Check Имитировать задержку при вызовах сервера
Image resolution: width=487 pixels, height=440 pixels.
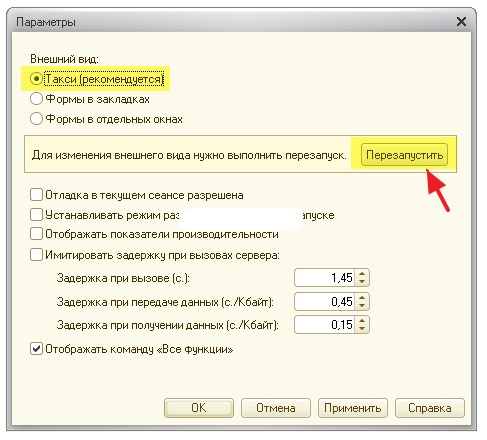tap(36, 255)
